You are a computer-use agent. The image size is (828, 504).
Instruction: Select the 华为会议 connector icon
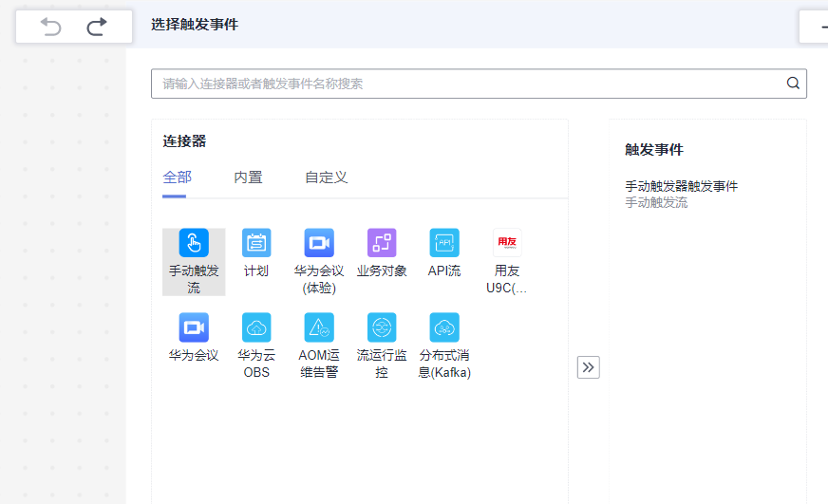194,327
